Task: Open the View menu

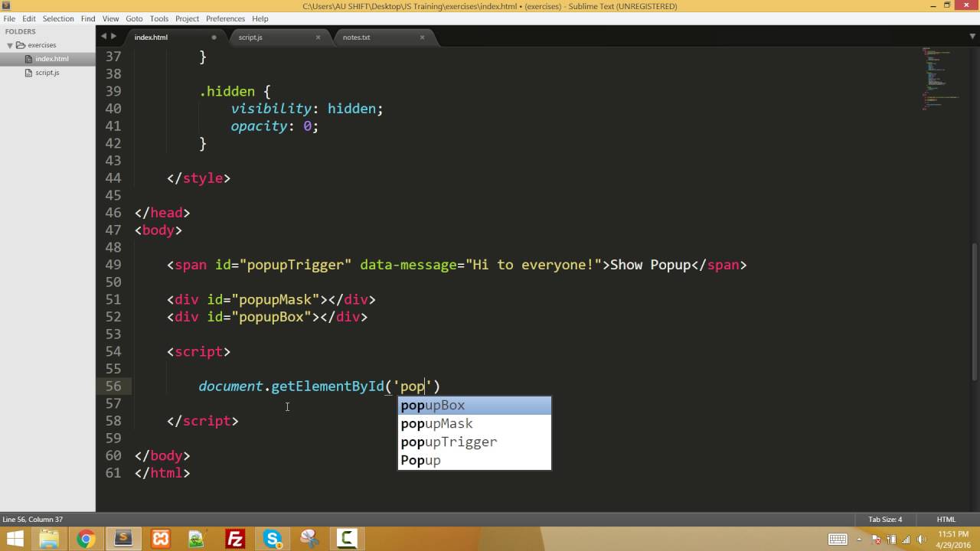Action: [x=111, y=18]
